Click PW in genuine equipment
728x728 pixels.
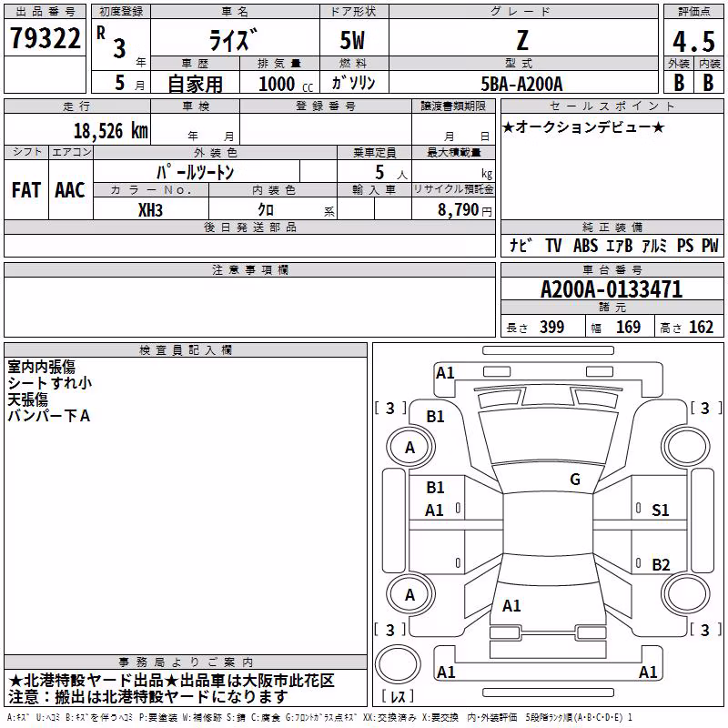tap(710, 245)
